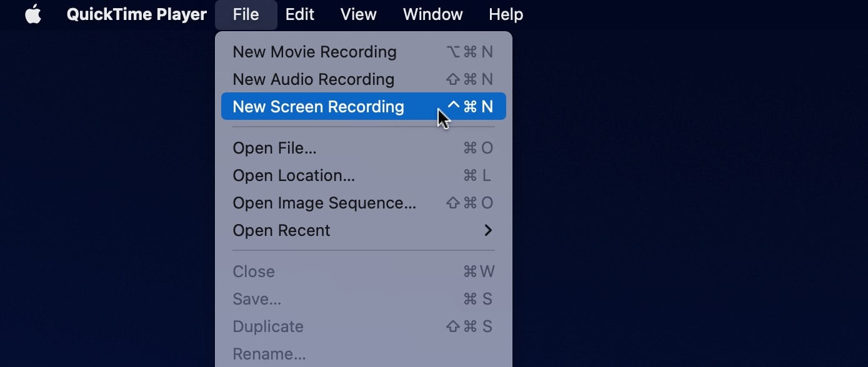Click the File menu
The height and width of the screenshot is (367, 868).
point(246,14)
